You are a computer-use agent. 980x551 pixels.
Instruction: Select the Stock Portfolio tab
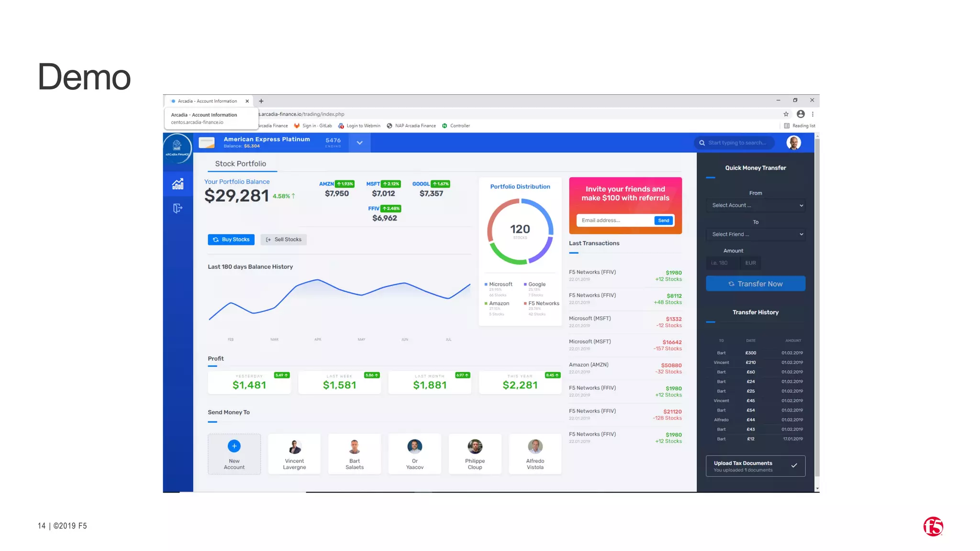tap(241, 164)
